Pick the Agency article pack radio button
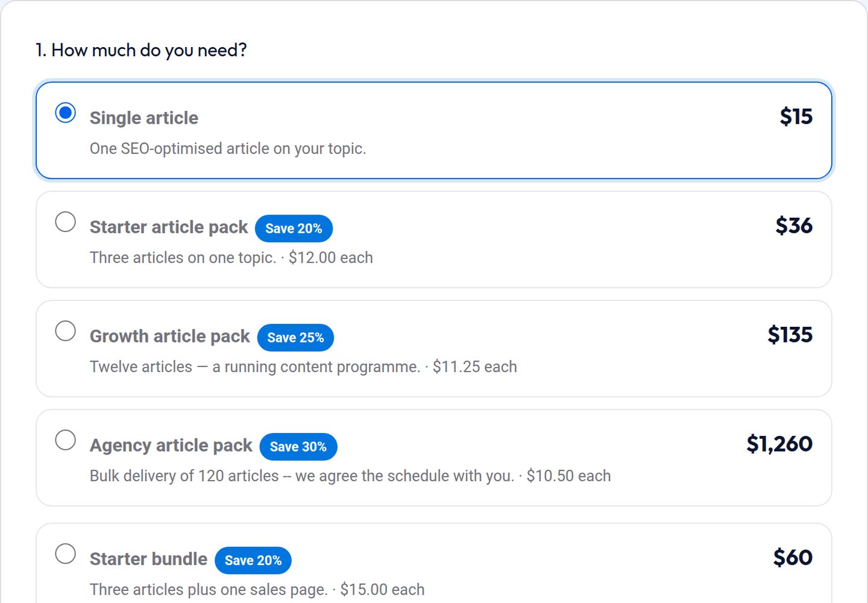868x603 pixels. 65,440
